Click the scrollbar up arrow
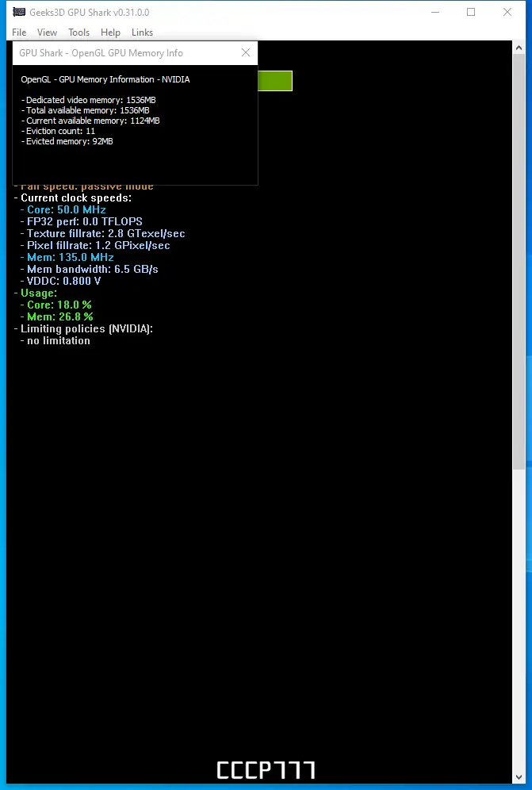 (x=519, y=48)
